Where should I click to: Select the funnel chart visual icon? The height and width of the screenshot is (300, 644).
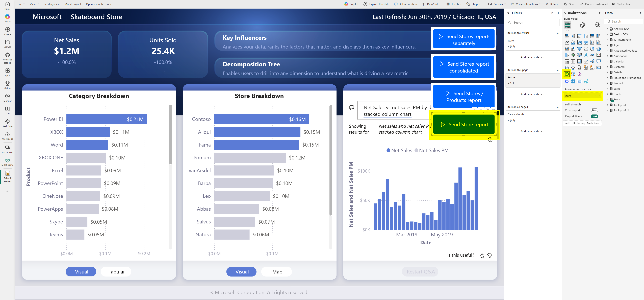[580, 49]
